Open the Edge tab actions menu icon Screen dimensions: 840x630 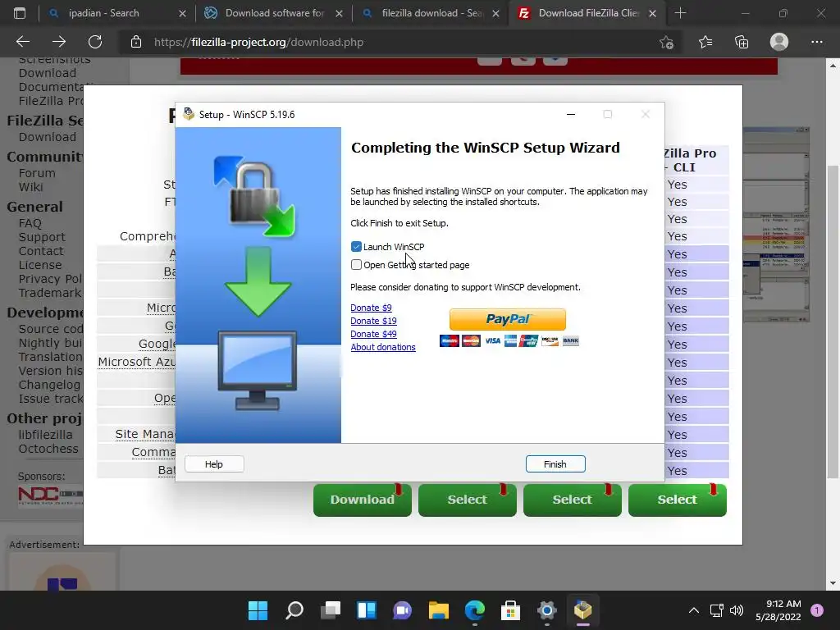(x=20, y=13)
